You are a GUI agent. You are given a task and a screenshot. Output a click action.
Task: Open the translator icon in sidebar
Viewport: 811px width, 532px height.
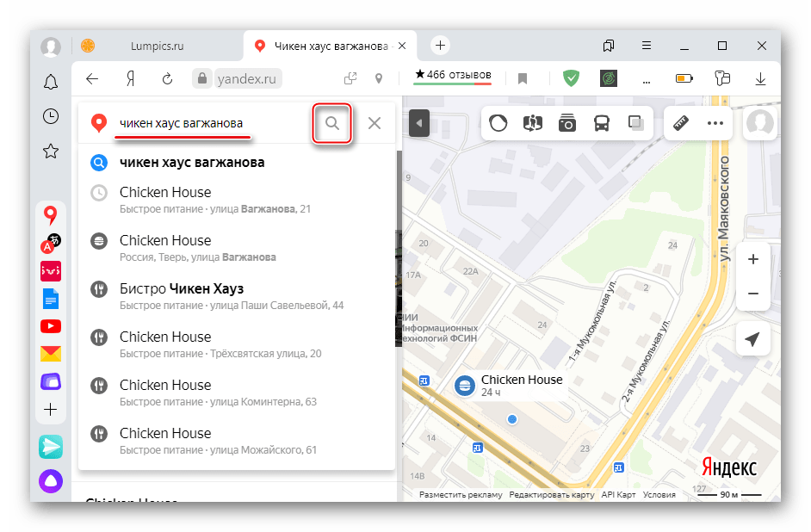[51, 243]
